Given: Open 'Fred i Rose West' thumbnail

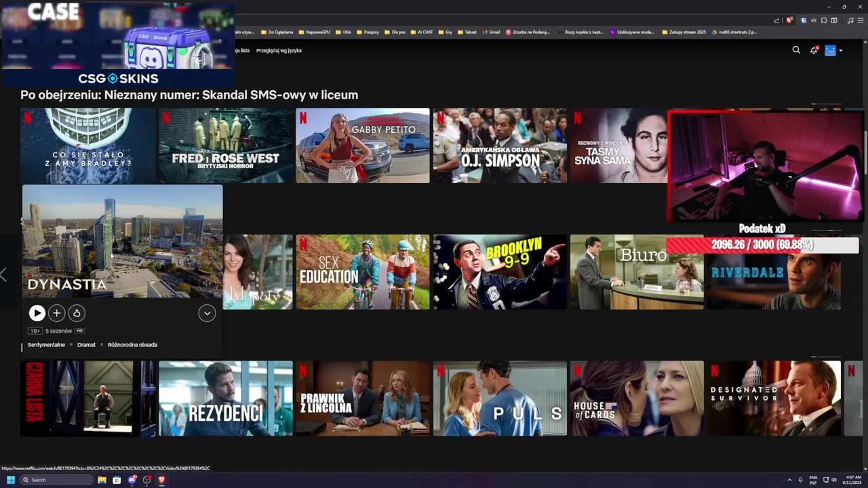Looking at the screenshot, I should tap(226, 145).
